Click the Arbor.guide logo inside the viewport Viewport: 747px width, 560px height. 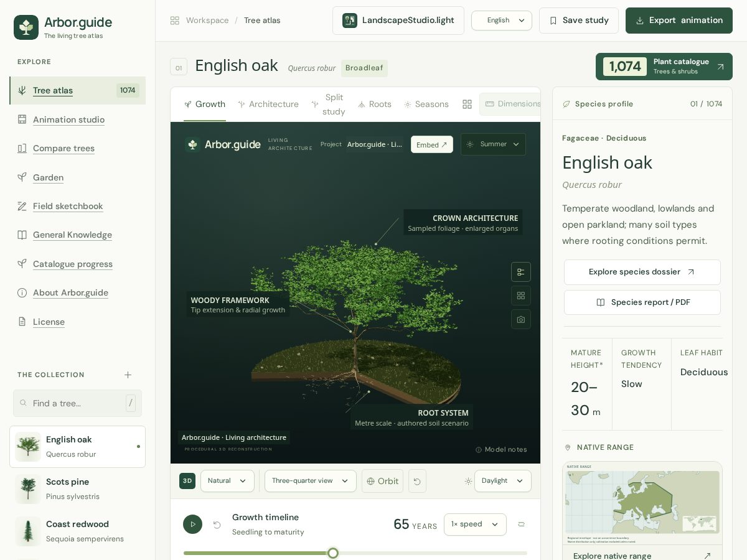coord(192,144)
